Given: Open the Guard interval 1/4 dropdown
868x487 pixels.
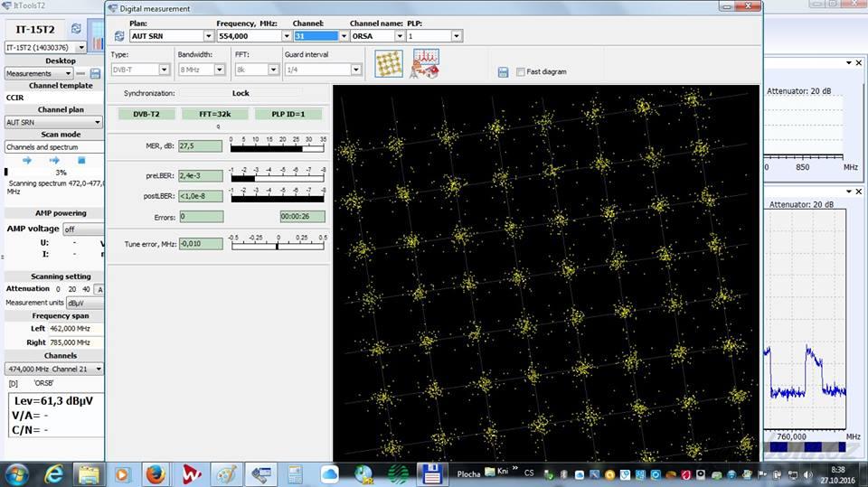Looking at the screenshot, I should click(x=356, y=70).
